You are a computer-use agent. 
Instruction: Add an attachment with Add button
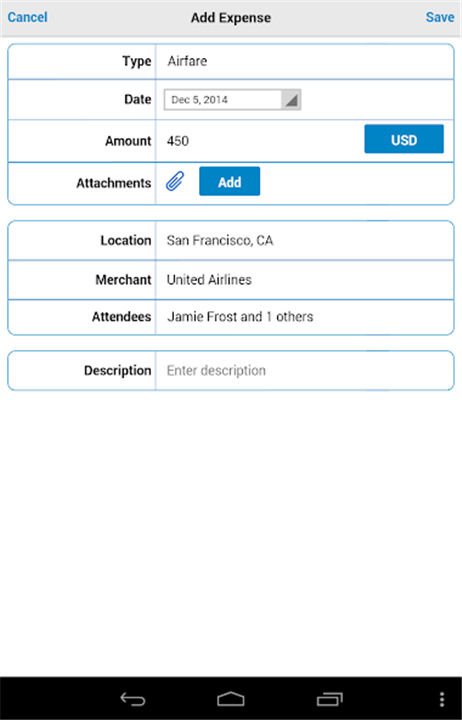tap(230, 181)
